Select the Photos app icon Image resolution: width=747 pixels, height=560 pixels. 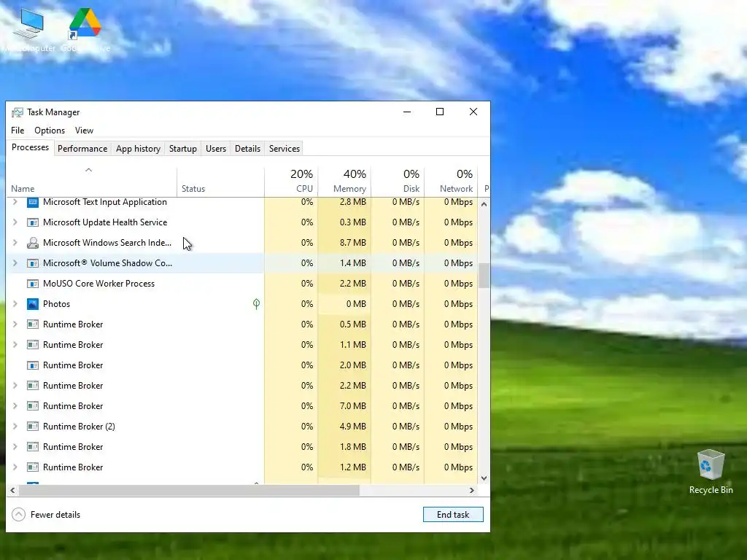pyautogui.click(x=32, y=304)
